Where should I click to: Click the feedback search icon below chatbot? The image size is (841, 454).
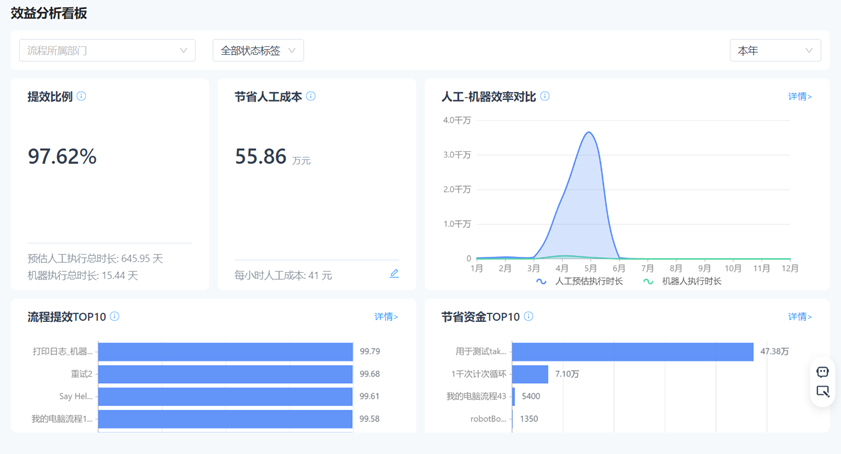822,391
